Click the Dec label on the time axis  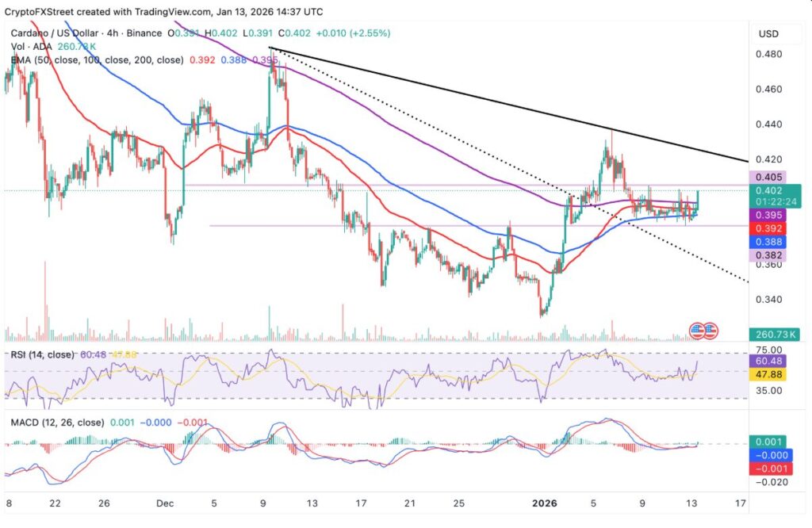coord(165,503)
